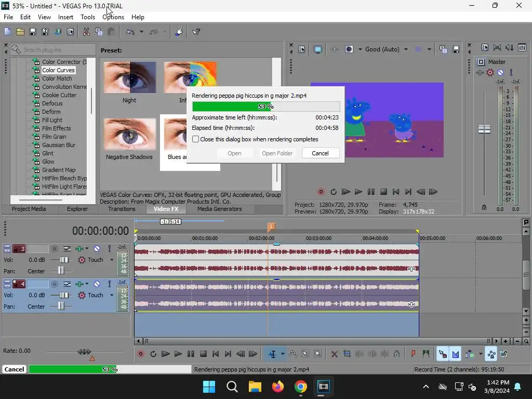Open undo history dropdown arrow
Screen dimensions: 532x399
pos(141,32)
